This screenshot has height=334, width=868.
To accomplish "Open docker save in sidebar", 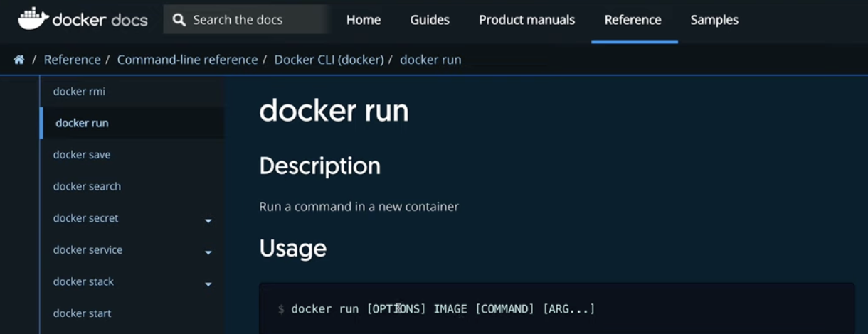I will click(82, 154).
